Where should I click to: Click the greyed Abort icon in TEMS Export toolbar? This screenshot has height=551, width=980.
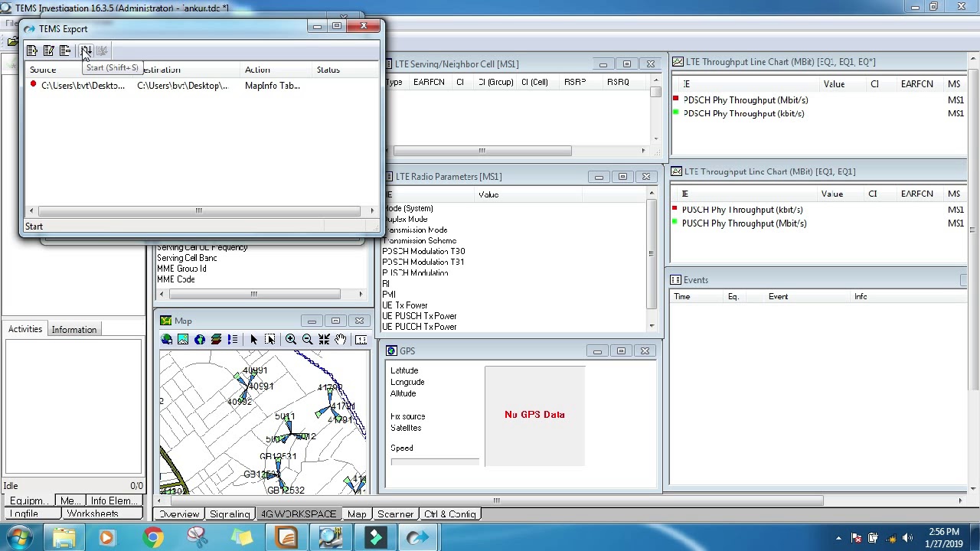click(x=102, y=51)
